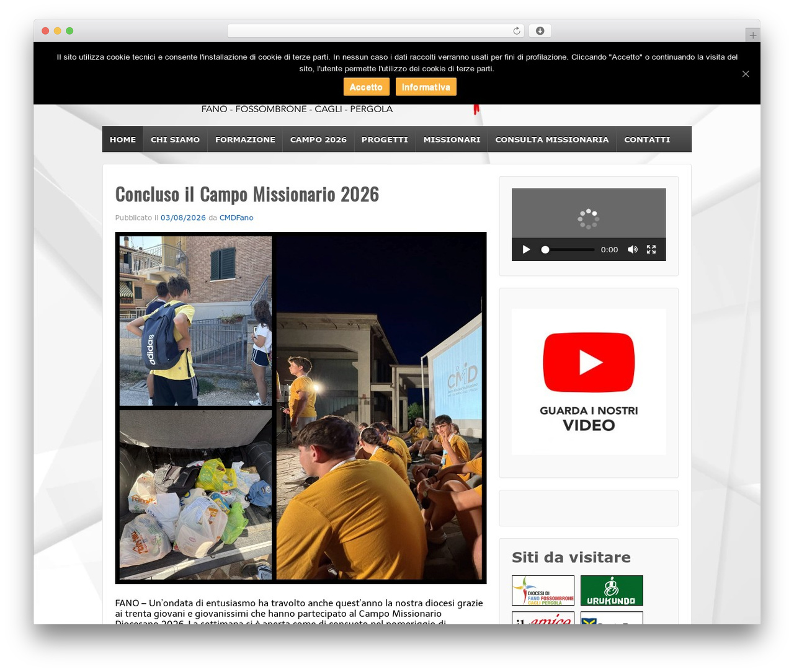
Task: Enter fullscreen on the video player
Action: [x=651, y=249]
